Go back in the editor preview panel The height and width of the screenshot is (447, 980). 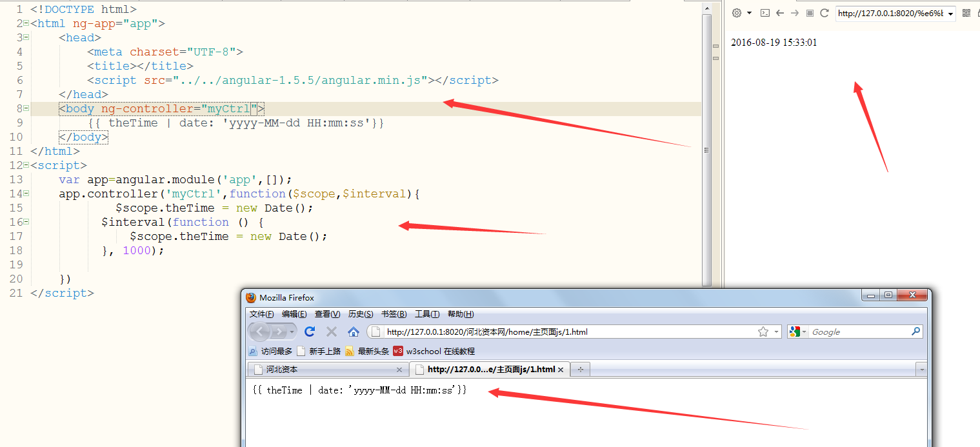pyautogui.click(x=780, y=13)
